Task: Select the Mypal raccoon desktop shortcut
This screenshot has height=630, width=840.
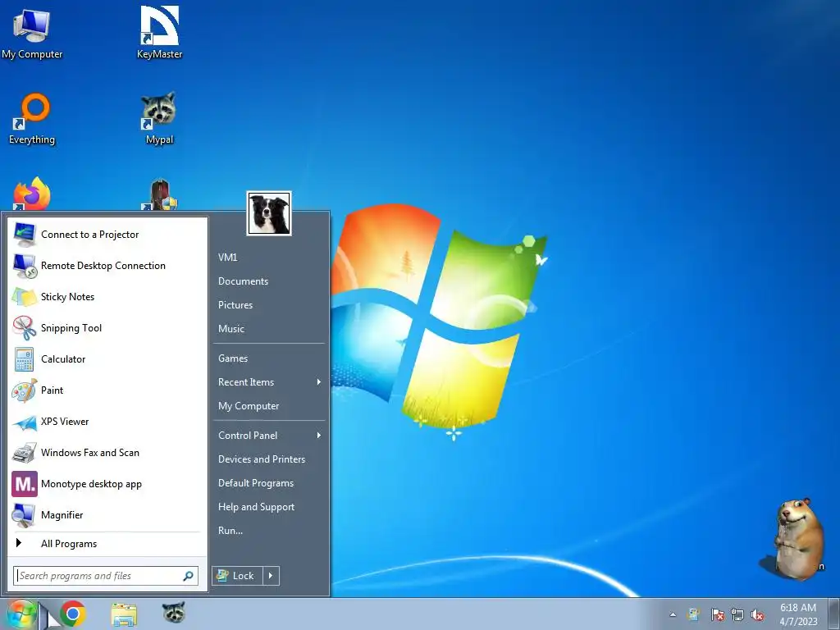Action: tap(160, 119)
